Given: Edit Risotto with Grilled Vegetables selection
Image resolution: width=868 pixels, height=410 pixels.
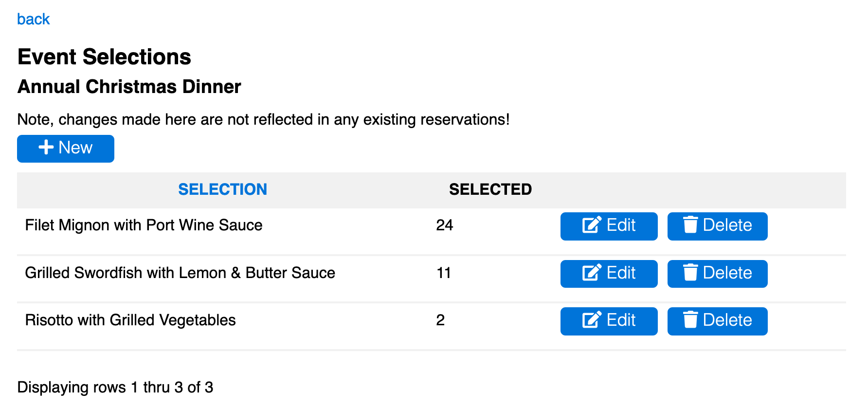Looking at the screenshot, I should tap(609, 321).
